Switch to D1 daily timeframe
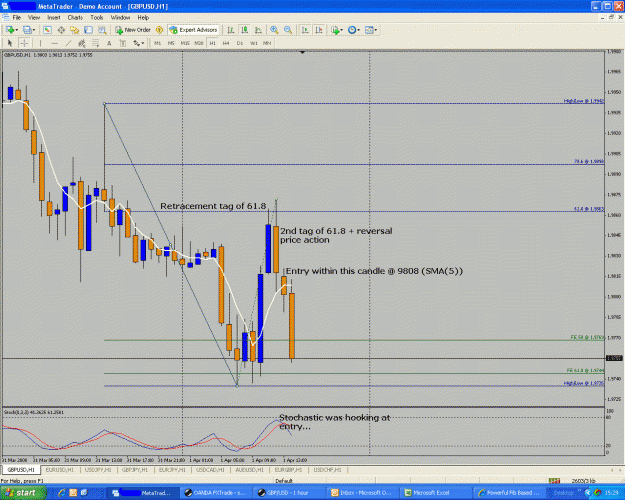 coord(240,43)
